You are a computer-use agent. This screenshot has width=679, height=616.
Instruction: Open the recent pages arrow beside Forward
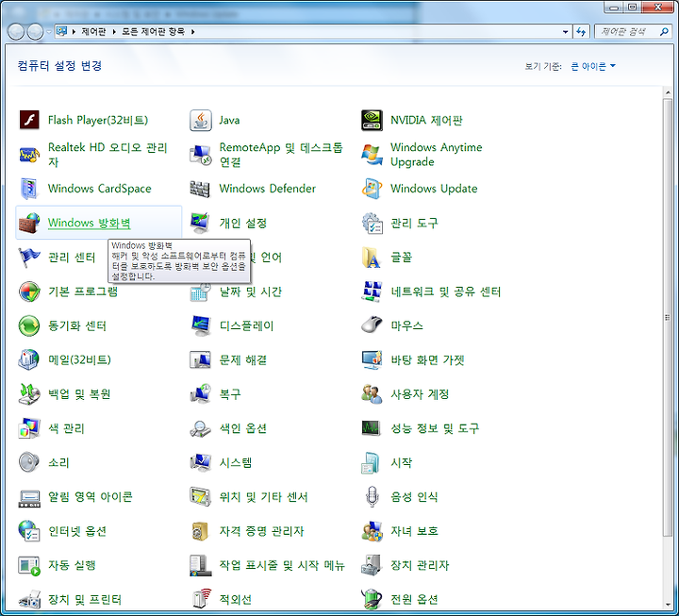(49, 32)
